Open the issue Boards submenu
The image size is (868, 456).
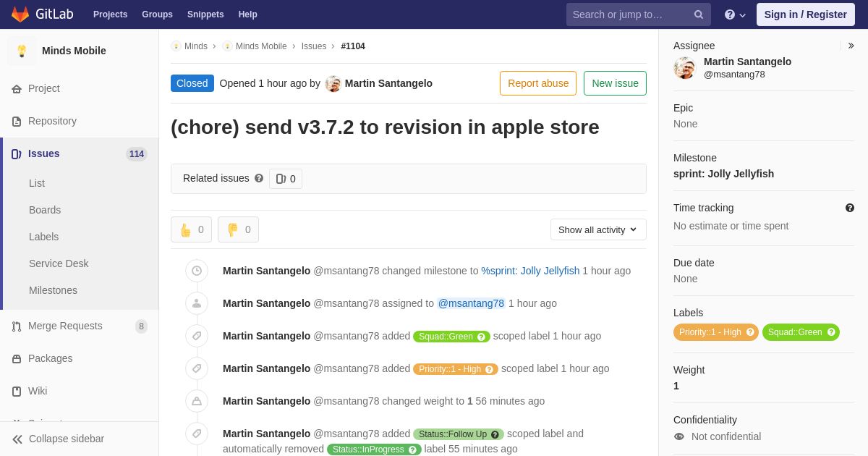click(45, 210)
